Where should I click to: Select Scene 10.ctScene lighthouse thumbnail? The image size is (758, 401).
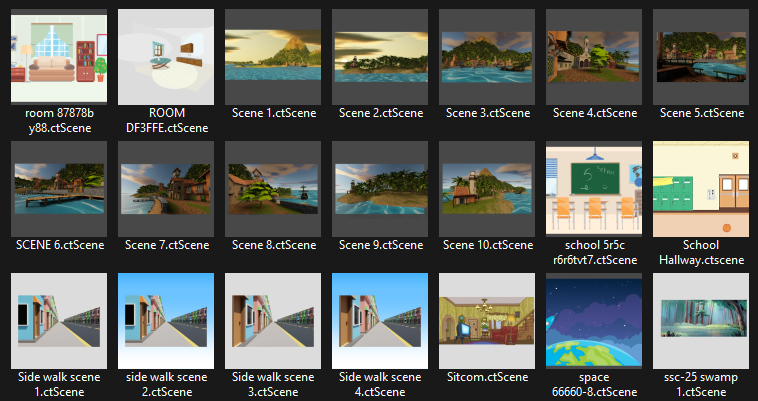[x=487, y=188]
